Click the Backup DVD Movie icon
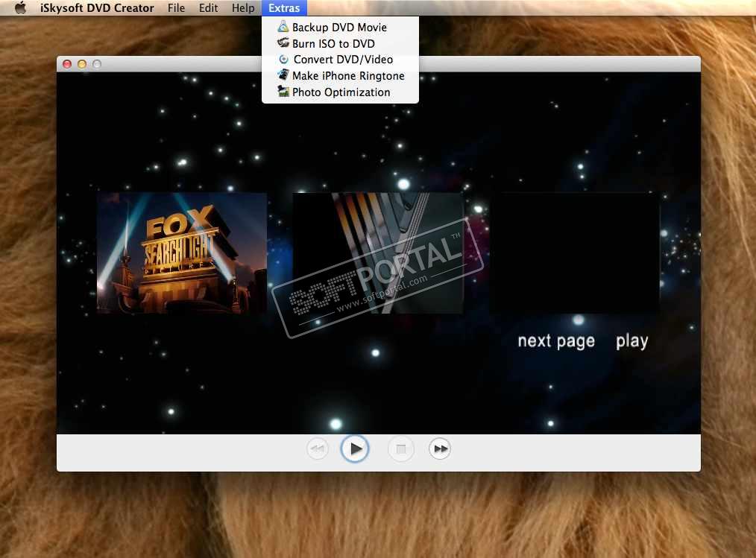Screen dimensions: 756x558 (x=283, y=27)
